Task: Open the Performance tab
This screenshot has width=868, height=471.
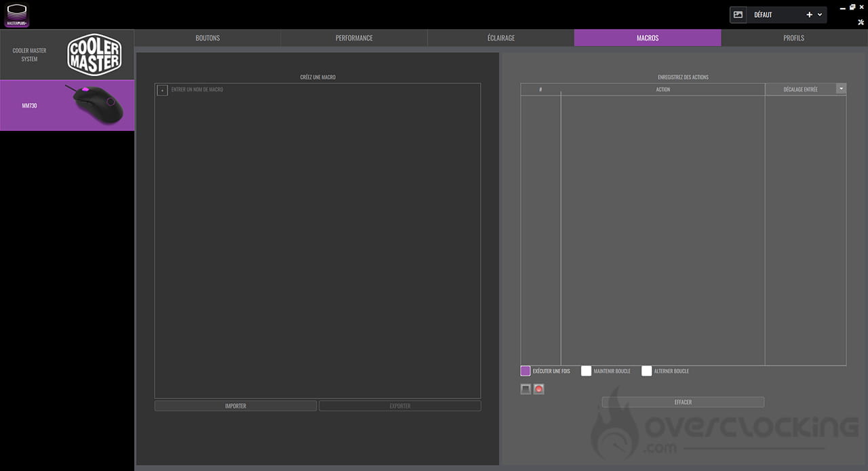Action: [x=354, y=38]
